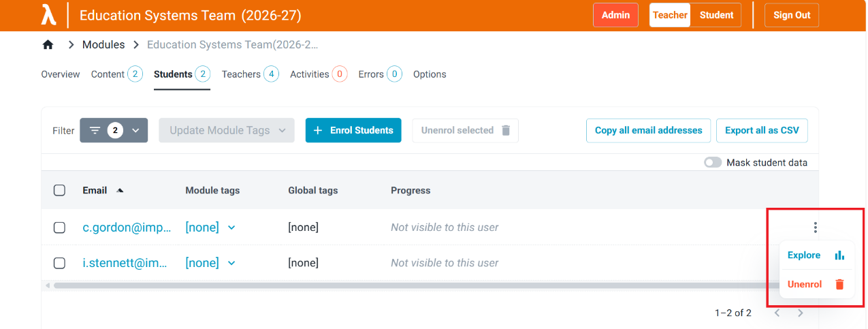Screen dimensions: 868x329
Task: Choose Explore from the row menu
Action: click(x=816, y=255)
